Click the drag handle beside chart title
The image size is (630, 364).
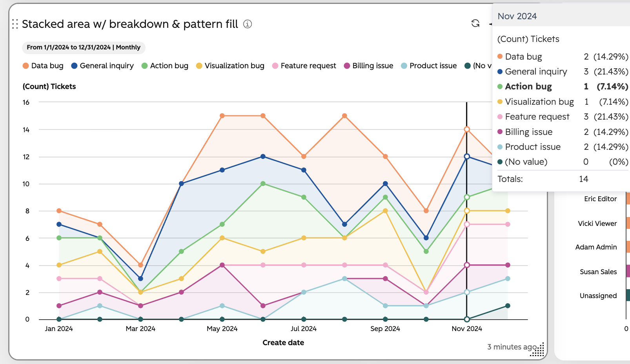[x=15, y=24]
